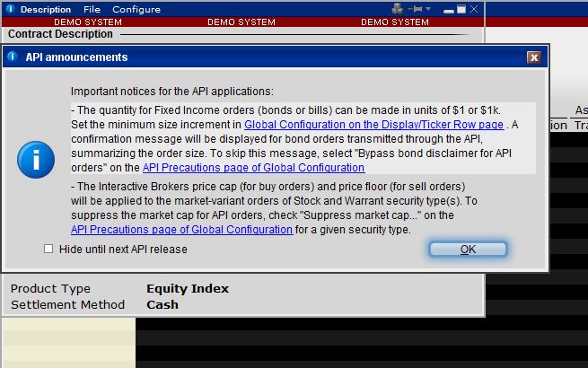Click the small info icon in API announcements title
Viewport: 588px width, 368px height.
(x=13, y=57)
